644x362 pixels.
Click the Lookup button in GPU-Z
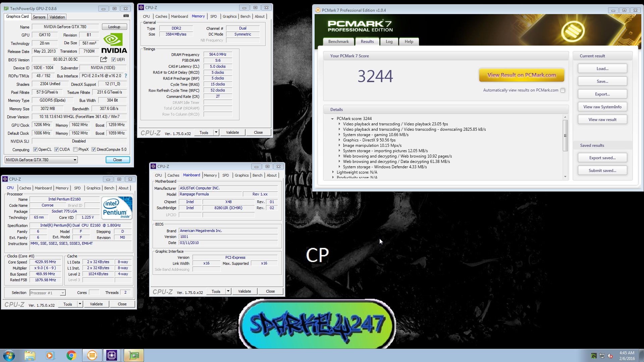pyautogui.click(x=114, y=27)
